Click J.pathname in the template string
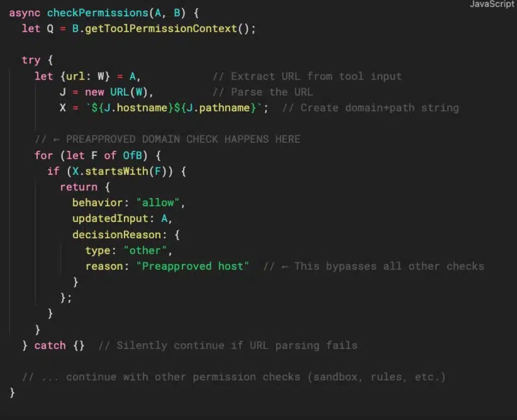This screenshot has width=517, height=420. (x=218, y=108)
